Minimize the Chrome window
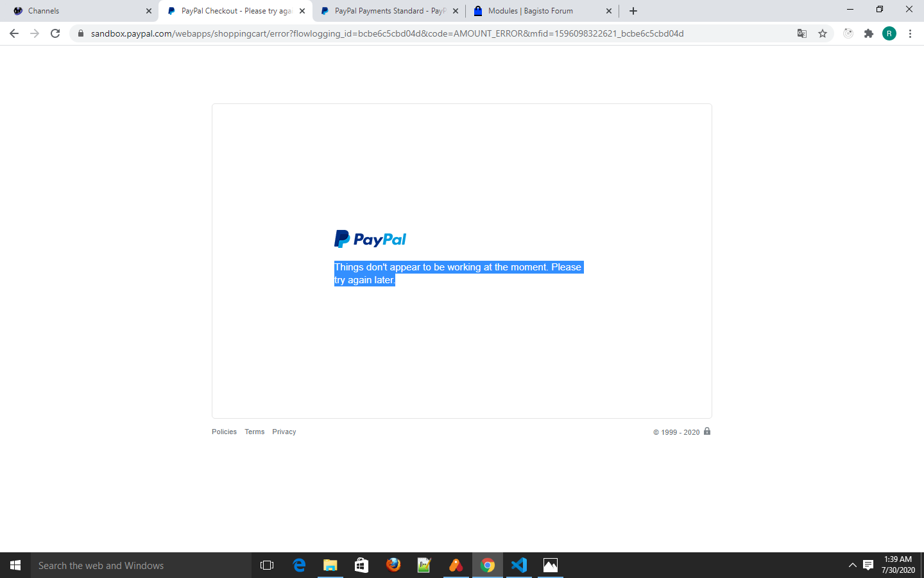 point(850,9)
